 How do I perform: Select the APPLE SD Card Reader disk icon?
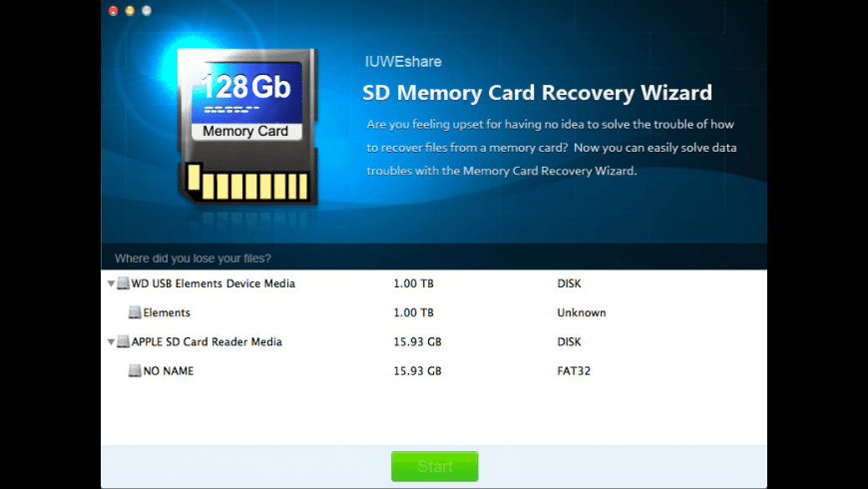pos(123,341)
